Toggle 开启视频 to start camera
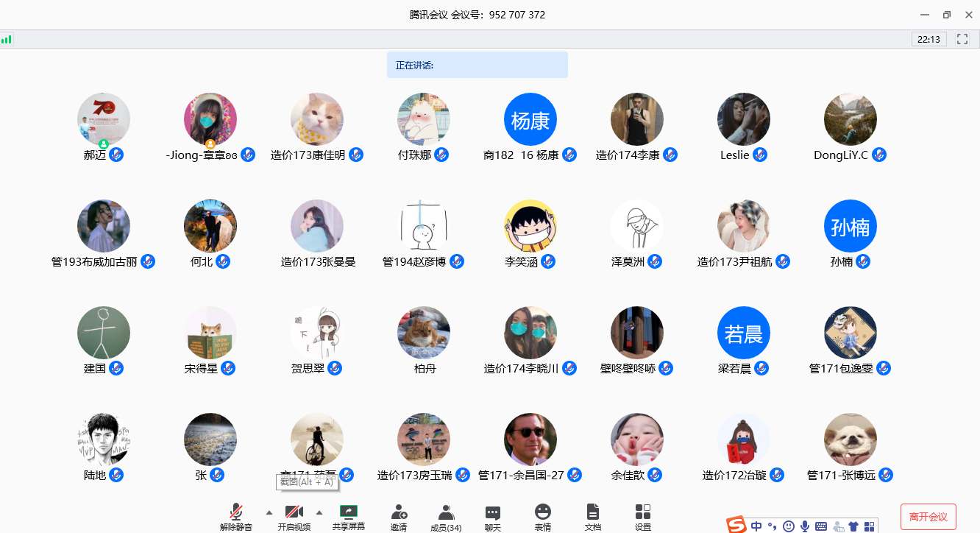The width and height of the screenshot is (980, 533). pos(294,512)
